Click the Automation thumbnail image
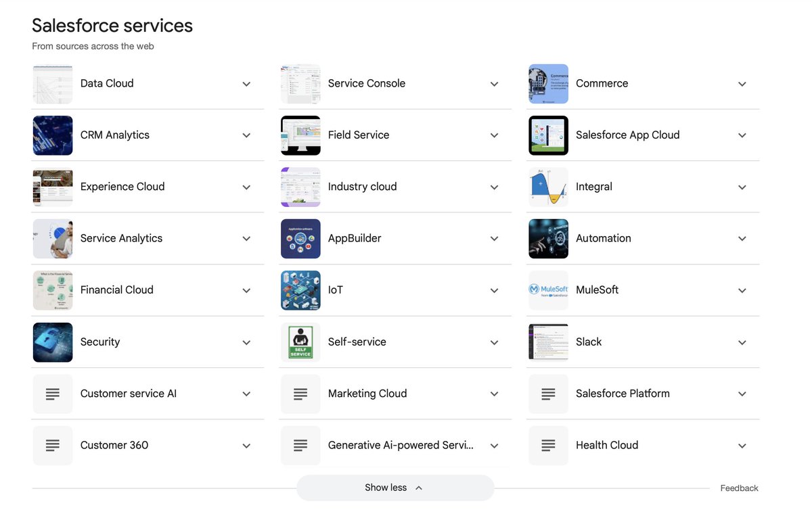 coord(548,239)
